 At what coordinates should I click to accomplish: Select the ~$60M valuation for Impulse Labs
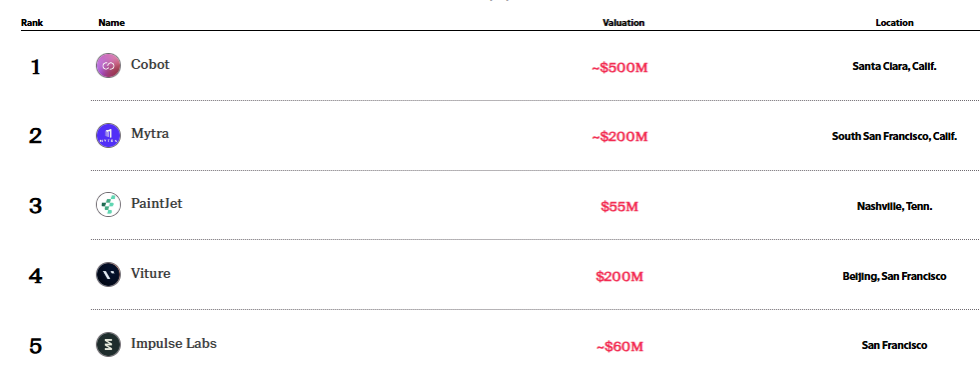[619, 347]
